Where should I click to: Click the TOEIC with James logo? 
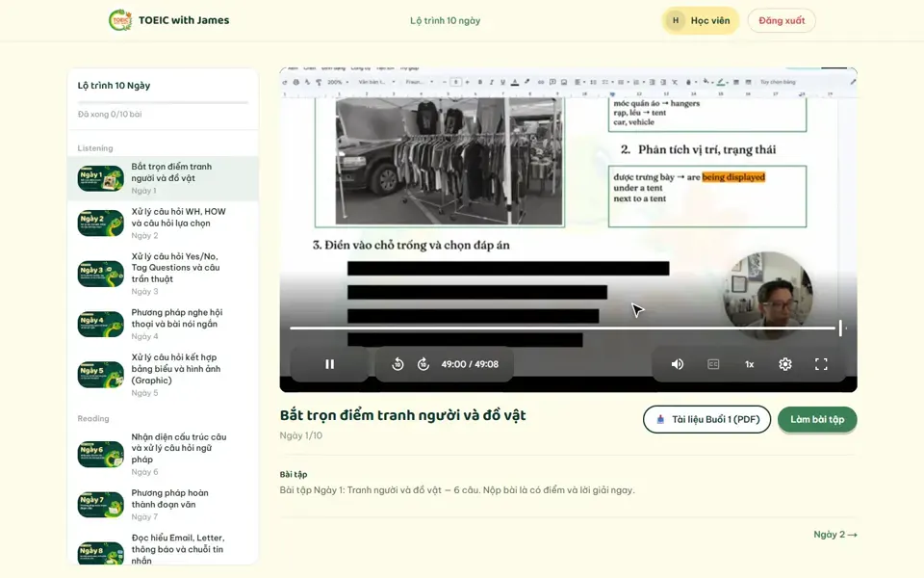pos(169,20)
